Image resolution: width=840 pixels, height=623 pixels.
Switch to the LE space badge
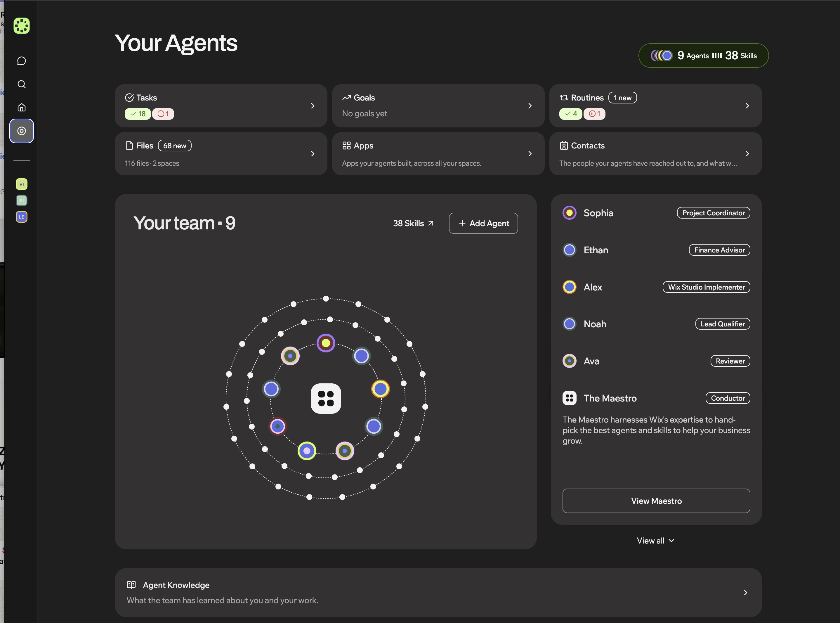pos(22,217)
